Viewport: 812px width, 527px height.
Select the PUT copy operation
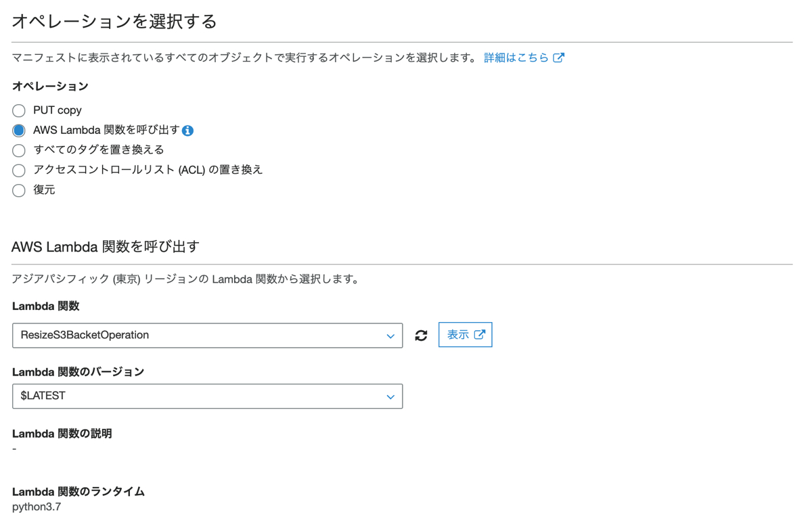point(19,110)
